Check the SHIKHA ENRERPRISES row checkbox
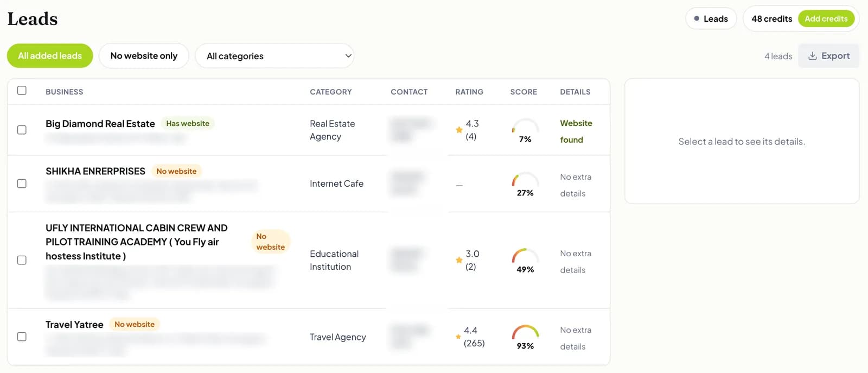Screen dimensions: 868x373 click(x=22, y=184)
